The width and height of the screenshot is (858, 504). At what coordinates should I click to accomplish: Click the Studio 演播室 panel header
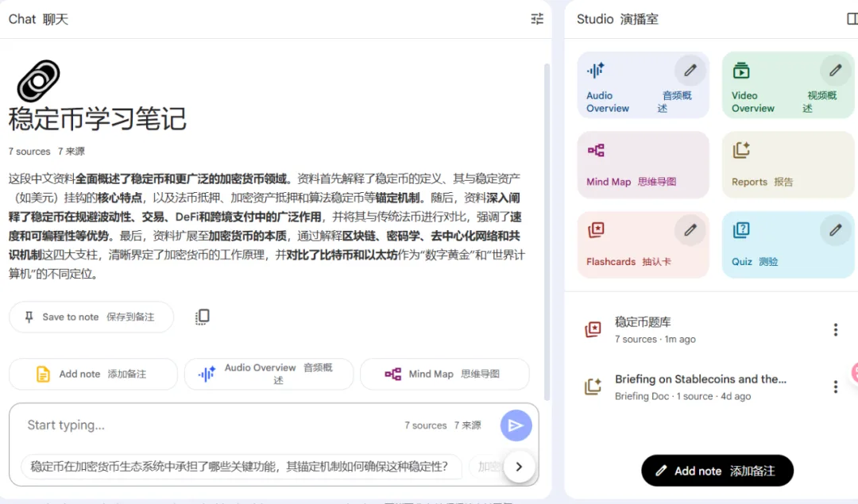coord(617,19)
